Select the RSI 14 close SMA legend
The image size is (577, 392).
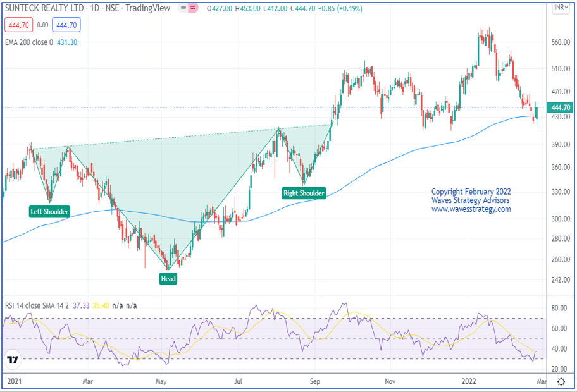[37, 305]
